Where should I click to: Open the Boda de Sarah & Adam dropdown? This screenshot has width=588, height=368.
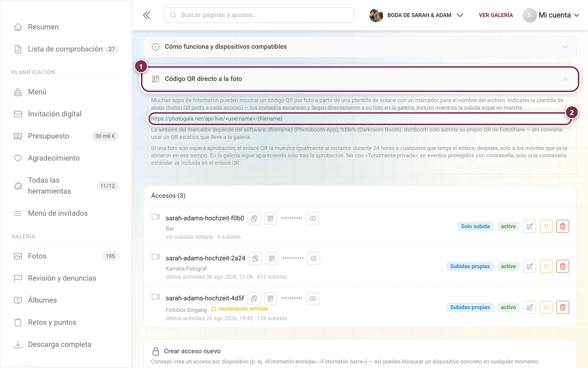[416, 15]
